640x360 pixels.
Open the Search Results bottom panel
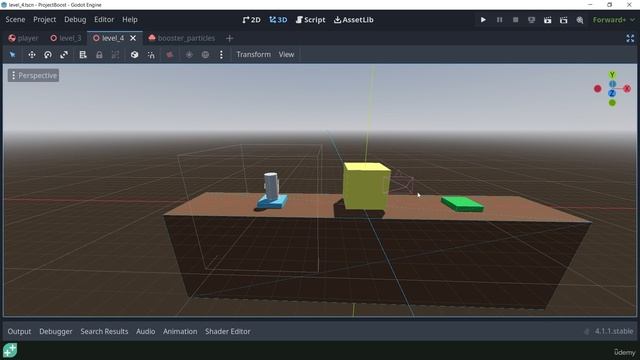coord(104,331)
